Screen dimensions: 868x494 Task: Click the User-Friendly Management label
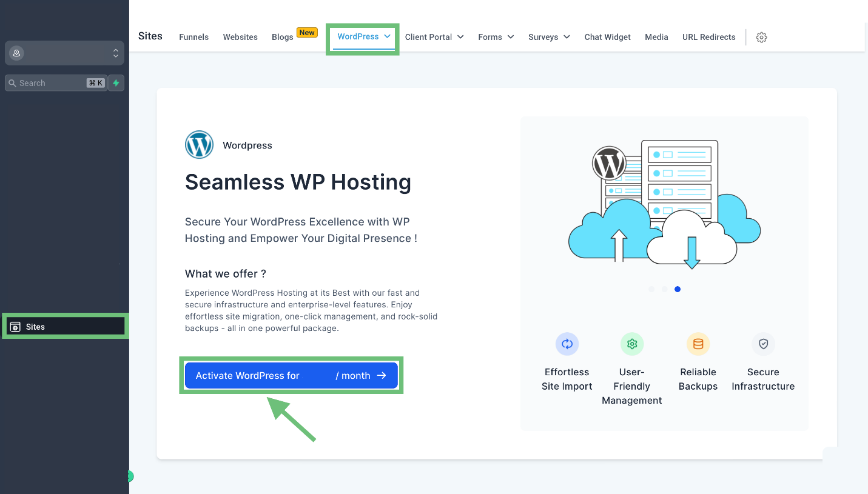click(632, 386)
